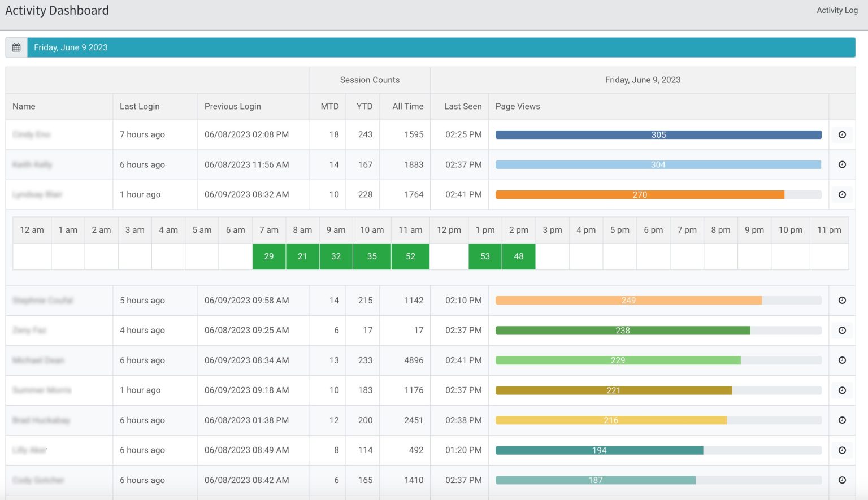Expand hourly breakdown for the 216 page views row
This screenshot has width=868, height=500.
pos(842,420)
